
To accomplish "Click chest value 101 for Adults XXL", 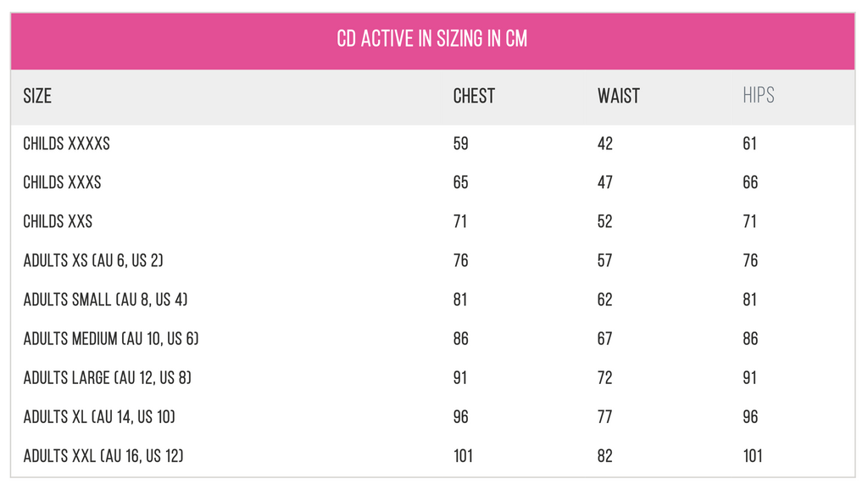I will coord(463,456).
